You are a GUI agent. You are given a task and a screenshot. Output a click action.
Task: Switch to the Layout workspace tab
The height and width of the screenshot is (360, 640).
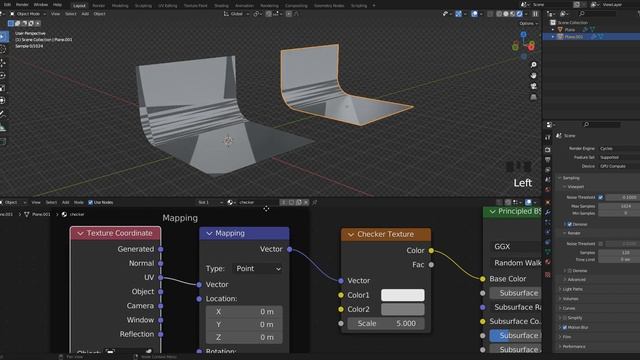click(79, 6)
